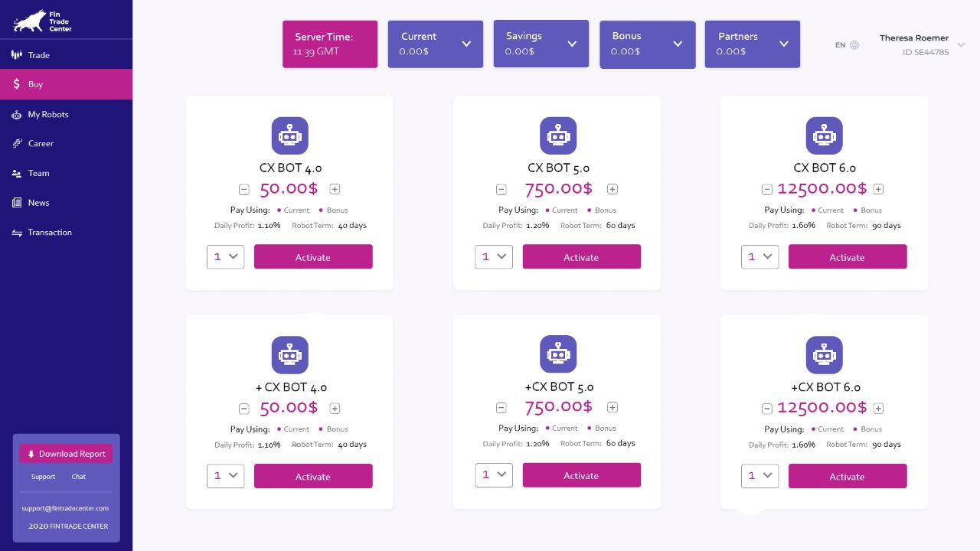The image size is (980, 551).
Task: Click the Fin Trade Center bull logo
Action: point(29,21)
